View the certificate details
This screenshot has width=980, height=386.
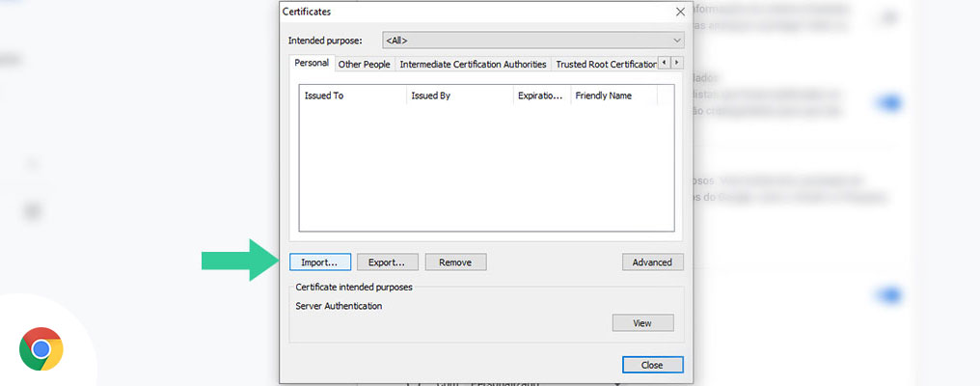(642, 323)
